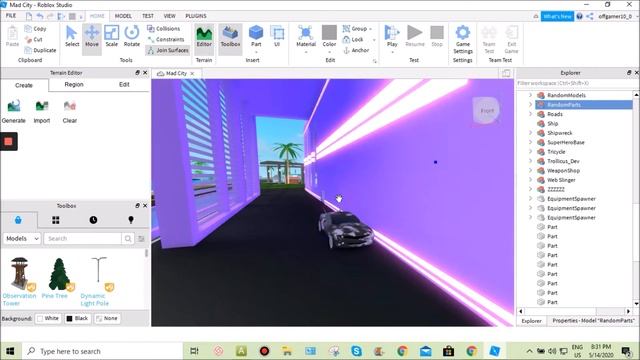The image size is (640, 360).
Task: Expand the Shipwreck tree item
Action: (530, 133)
